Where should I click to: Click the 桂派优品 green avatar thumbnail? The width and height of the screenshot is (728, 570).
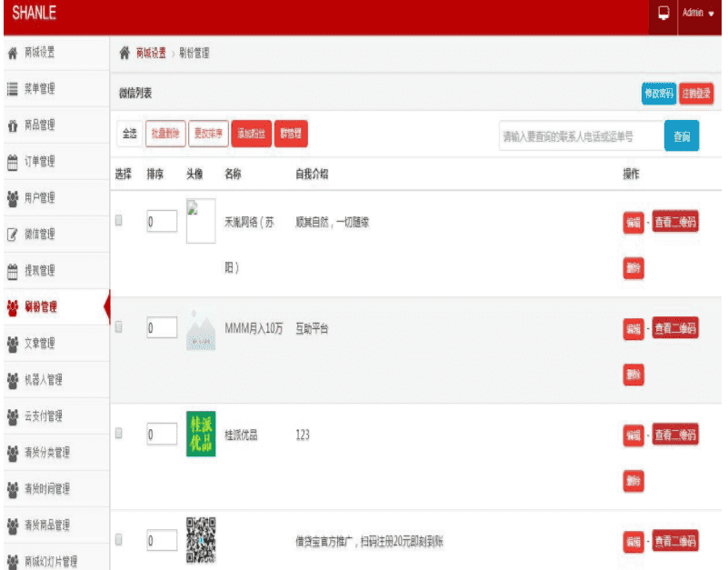click(x=201, y=435)
